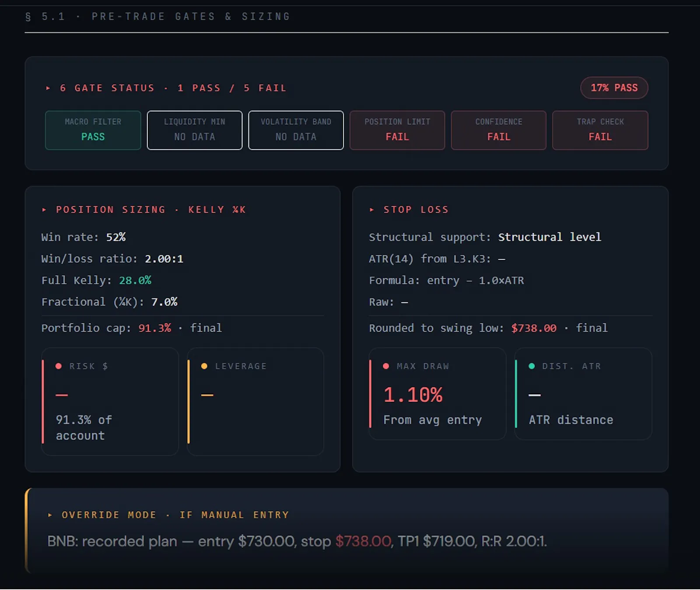This screenshot has height=590, width=700.
Task: Click the Macro Filter PASS gate
Action: point(93,130)
